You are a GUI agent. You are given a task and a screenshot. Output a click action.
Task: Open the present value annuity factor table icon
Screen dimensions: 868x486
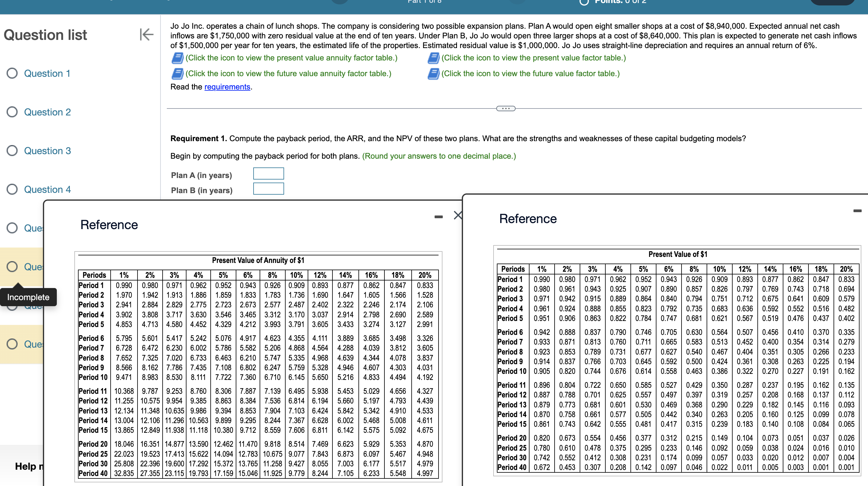pyautogui.click(x=177, y=58)
